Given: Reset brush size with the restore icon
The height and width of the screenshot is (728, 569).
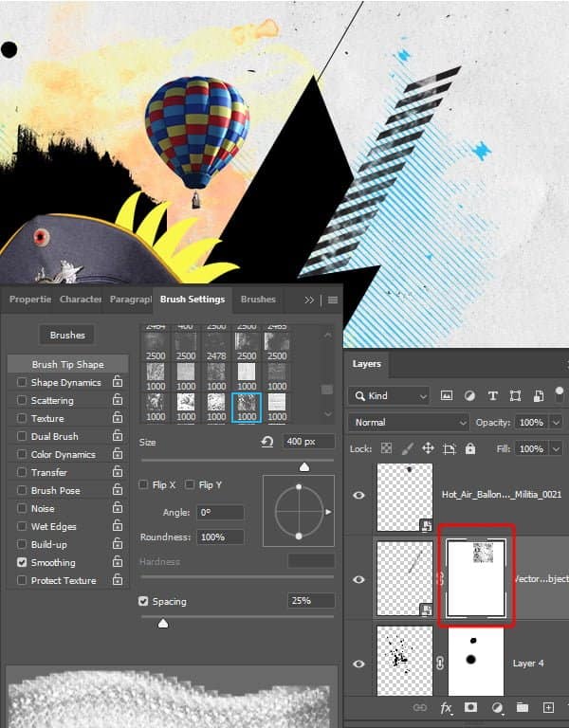Looking at the screenshot, I should (x=267, y=442).
